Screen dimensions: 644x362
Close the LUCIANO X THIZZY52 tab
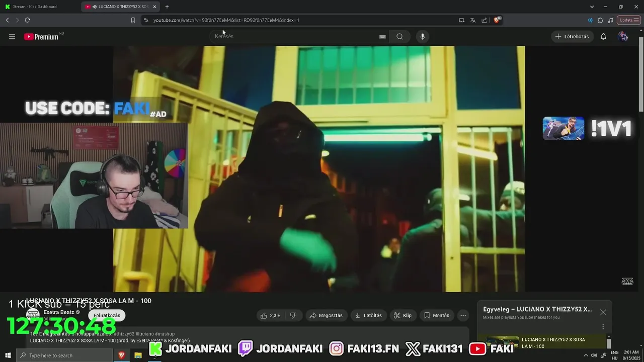(154, 7)
